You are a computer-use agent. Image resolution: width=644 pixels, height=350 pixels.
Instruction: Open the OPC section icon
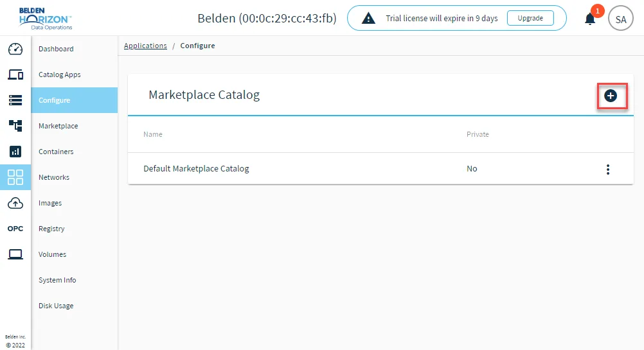click(15, 229)
